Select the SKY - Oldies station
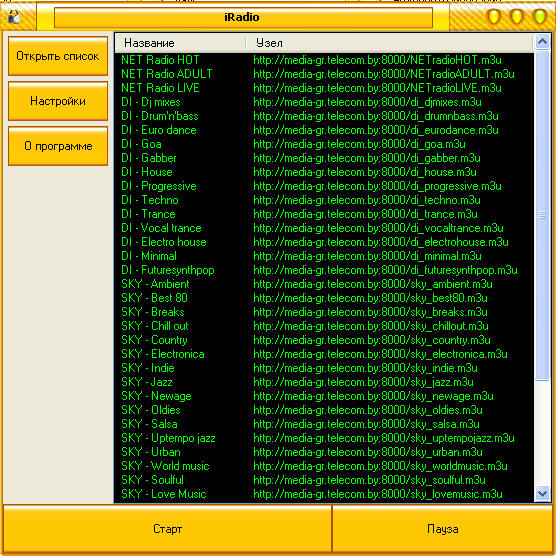556x556 pixels. [151, 410]
